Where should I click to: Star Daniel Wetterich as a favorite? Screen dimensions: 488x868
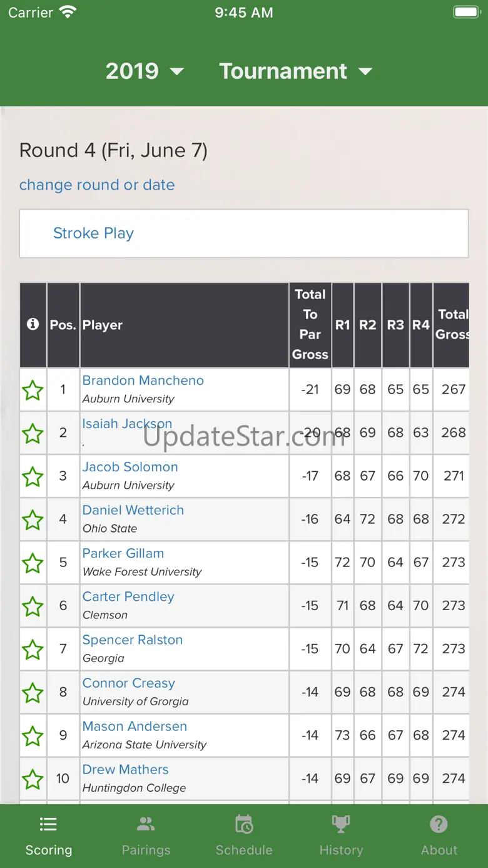click(x=33, y=520)
